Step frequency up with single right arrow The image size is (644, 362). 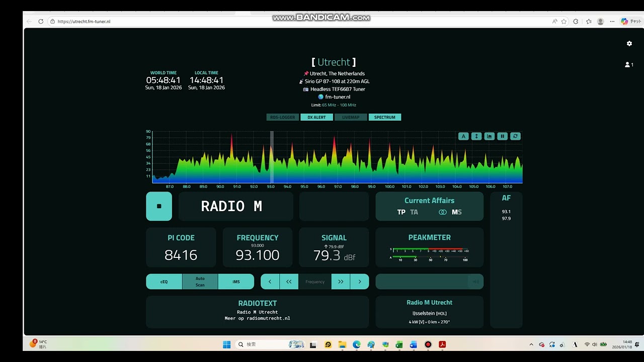360,282
